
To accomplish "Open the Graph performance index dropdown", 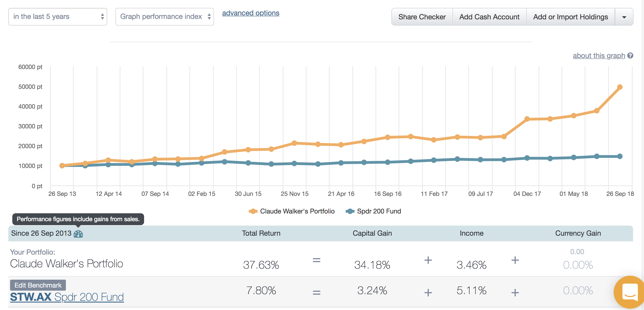I will (165, 17).
